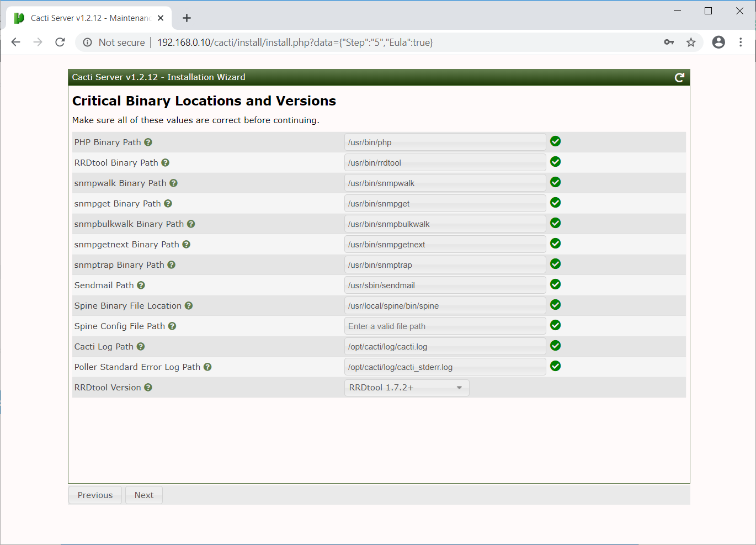Click the "Spine Binary File Location" label
Viewport: 756px width, 545px height.
[128, 306]
